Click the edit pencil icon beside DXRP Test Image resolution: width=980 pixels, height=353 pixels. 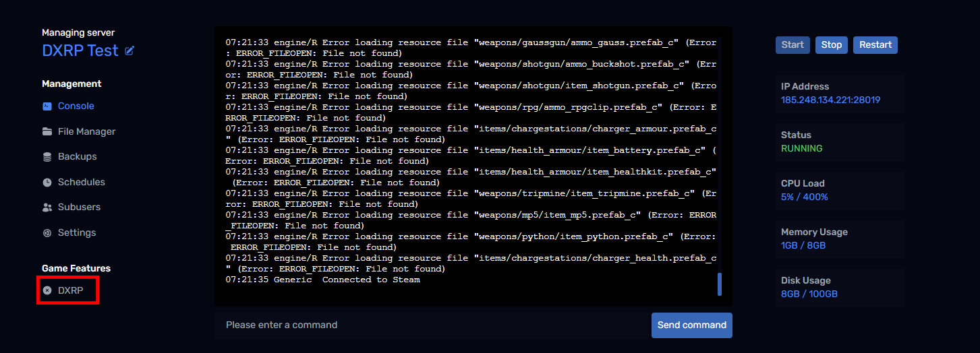129,51
